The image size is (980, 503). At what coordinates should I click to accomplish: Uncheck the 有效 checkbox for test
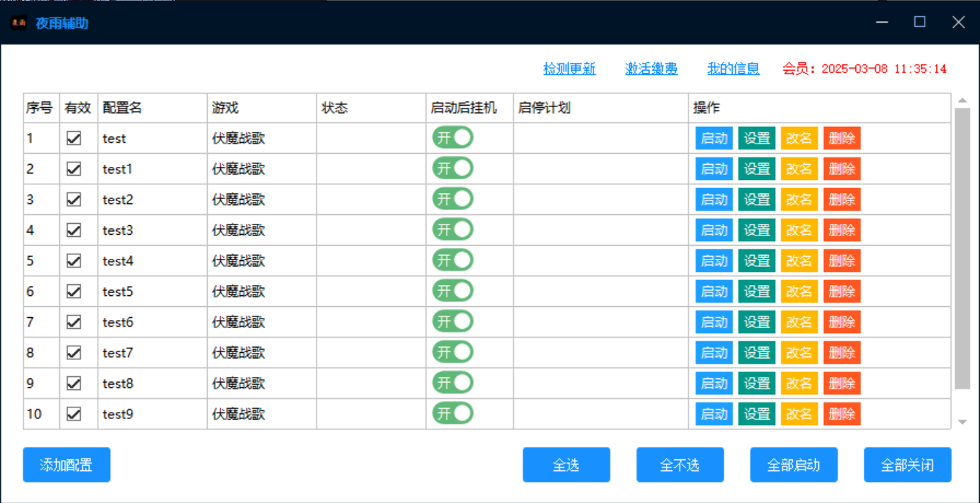click(x=74, y=139)
